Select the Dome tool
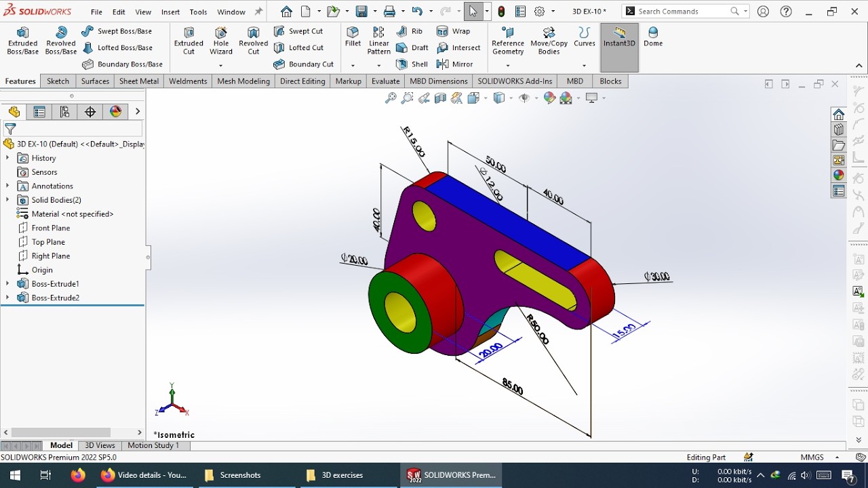Image resolution: width=868 pixels, height=488 pixels. [x=653, y=37]
